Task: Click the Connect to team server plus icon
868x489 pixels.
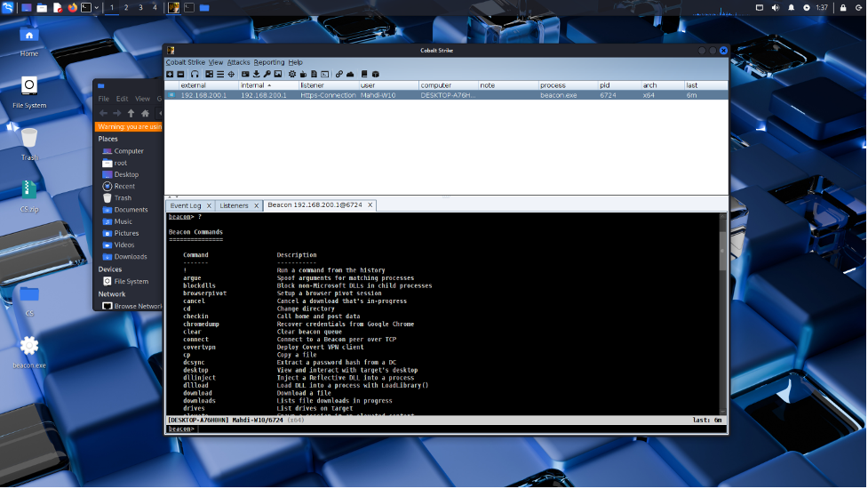Action: [x=170, y=74]
